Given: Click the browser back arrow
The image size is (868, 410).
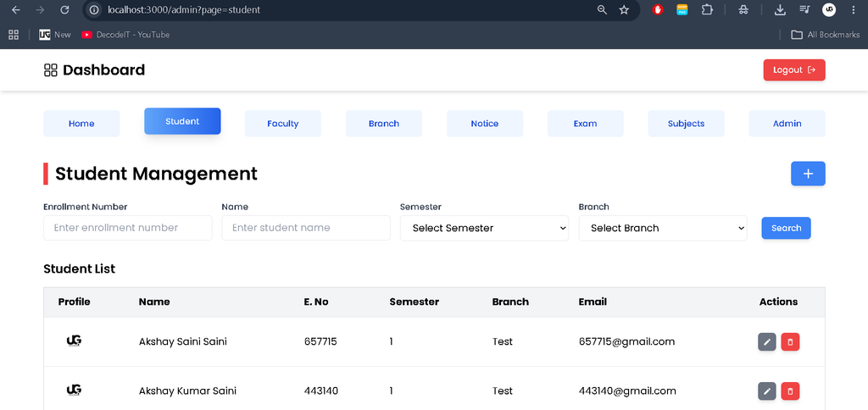Looking at the screenshot, I should click(x=16, y=10).
